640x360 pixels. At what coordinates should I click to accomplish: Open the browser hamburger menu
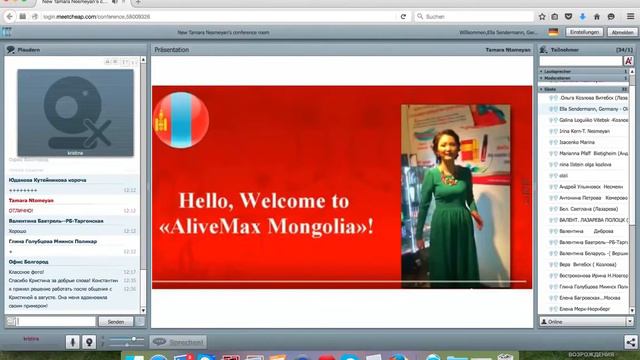coord(631,16)
